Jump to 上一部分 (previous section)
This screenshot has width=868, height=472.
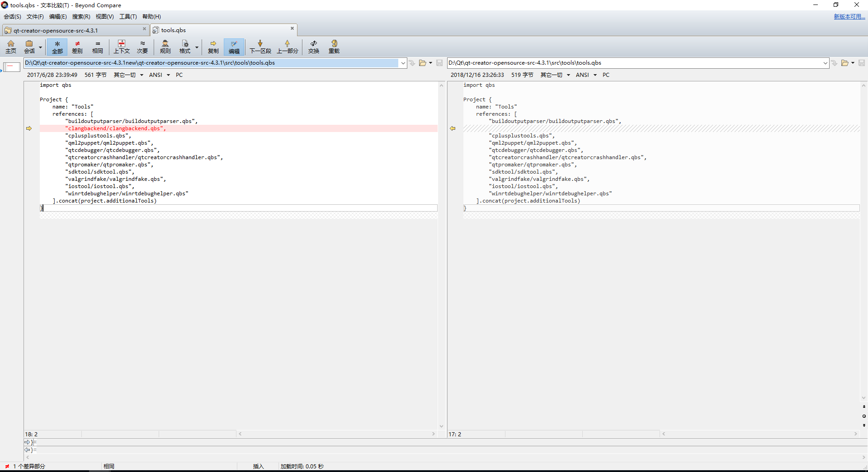[288, 47]
